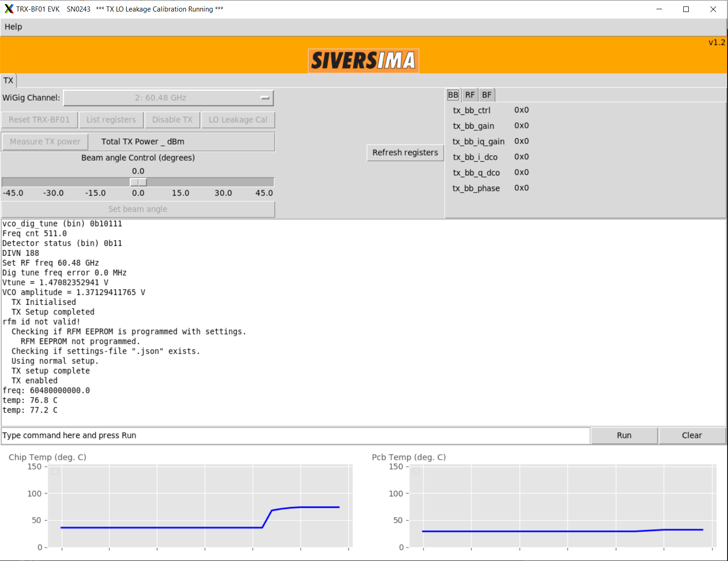Click the X application icon in title bar

pyautogui.click(x=9, y=9)
